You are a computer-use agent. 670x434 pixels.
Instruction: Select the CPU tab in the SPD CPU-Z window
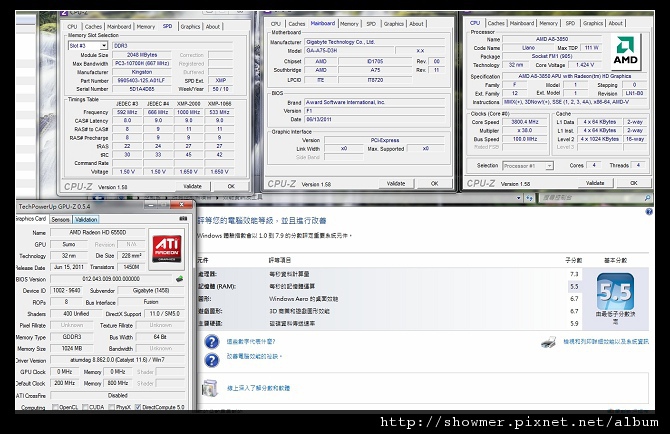(72, 26)
